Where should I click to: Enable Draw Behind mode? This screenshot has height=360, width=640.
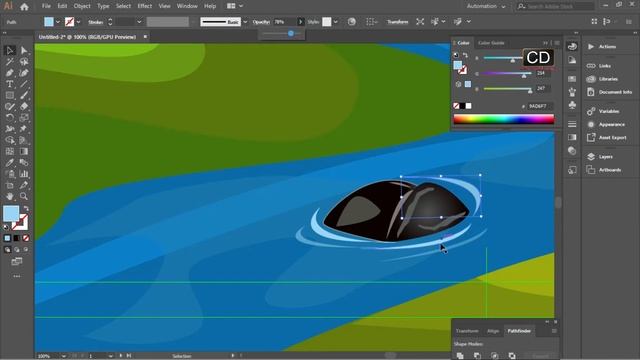pyautogui.click(x=17, y=249)
